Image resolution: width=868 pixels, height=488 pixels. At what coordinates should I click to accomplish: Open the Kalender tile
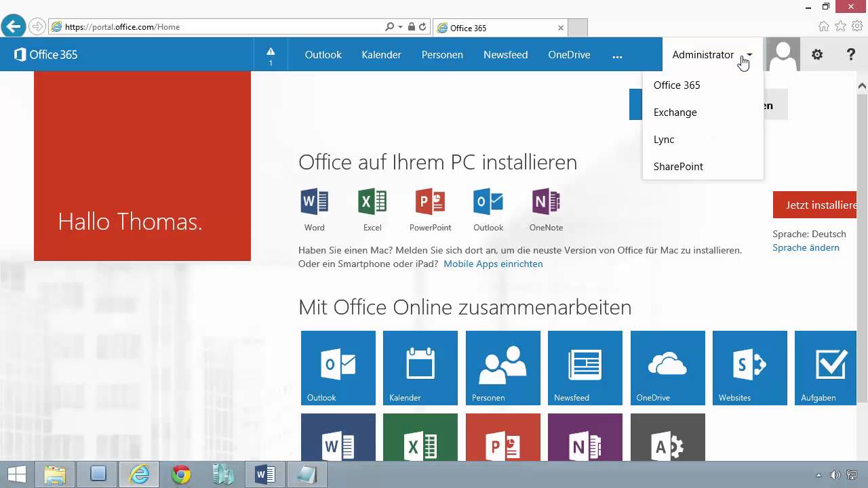coord(420,368)
